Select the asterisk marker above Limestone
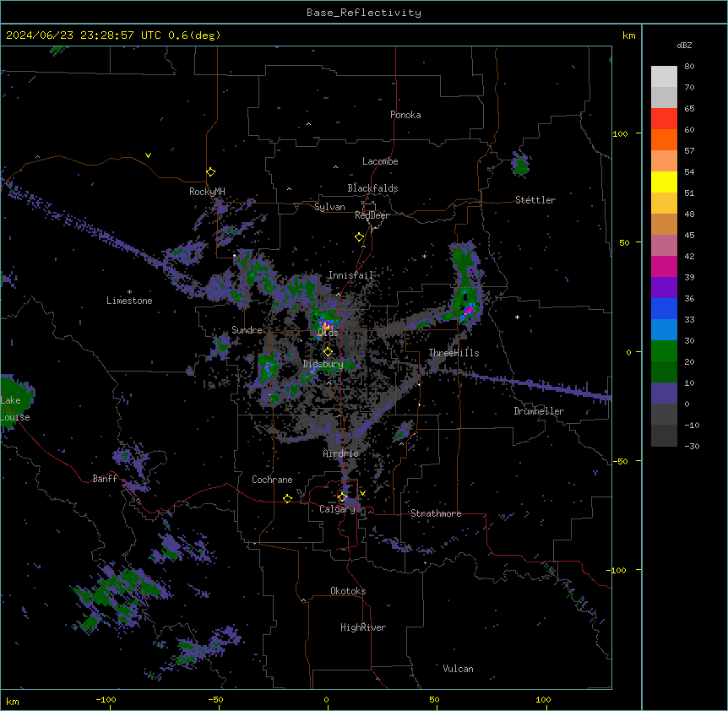The width and height of the screenshot is (728, 711). (x=129, y=291)
